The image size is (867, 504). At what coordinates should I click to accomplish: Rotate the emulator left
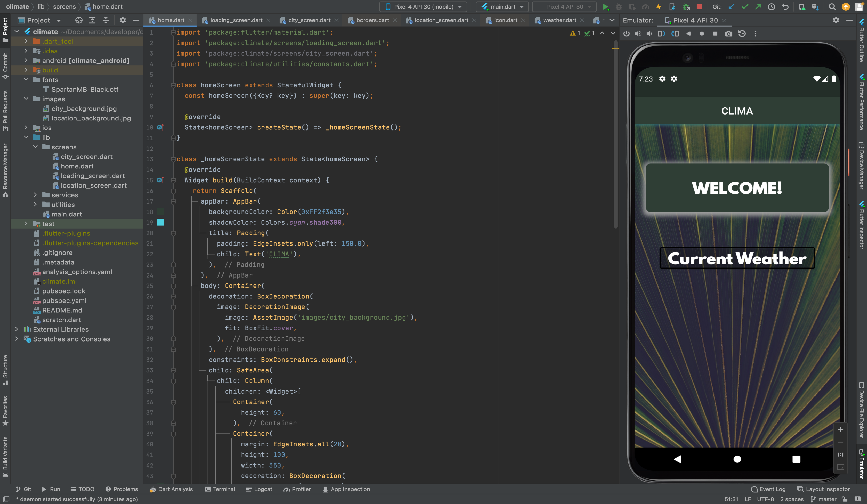click(x=661, y=34)
